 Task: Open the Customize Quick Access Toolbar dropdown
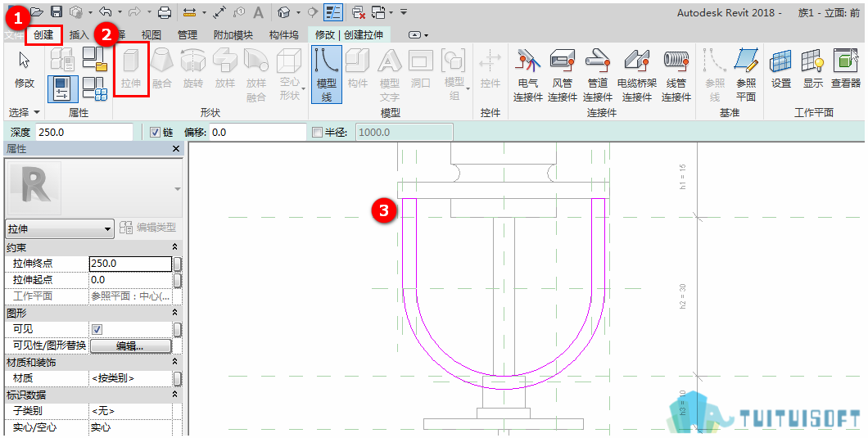coord(404,11)
